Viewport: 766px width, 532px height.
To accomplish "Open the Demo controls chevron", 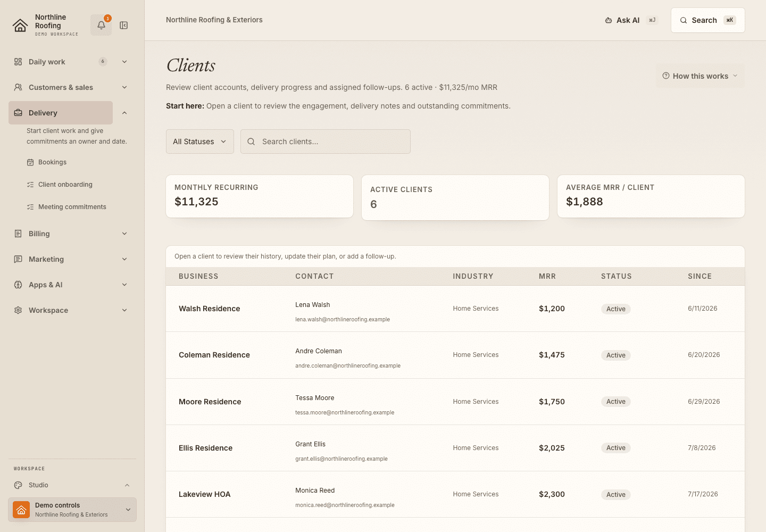I will click(x=128, y=510).
